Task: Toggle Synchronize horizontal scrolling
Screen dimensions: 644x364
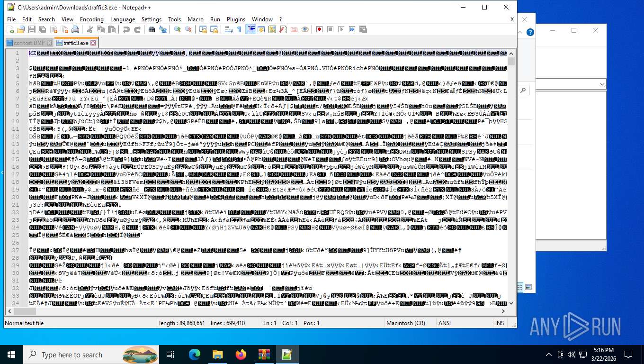Action: pos(214,29)
